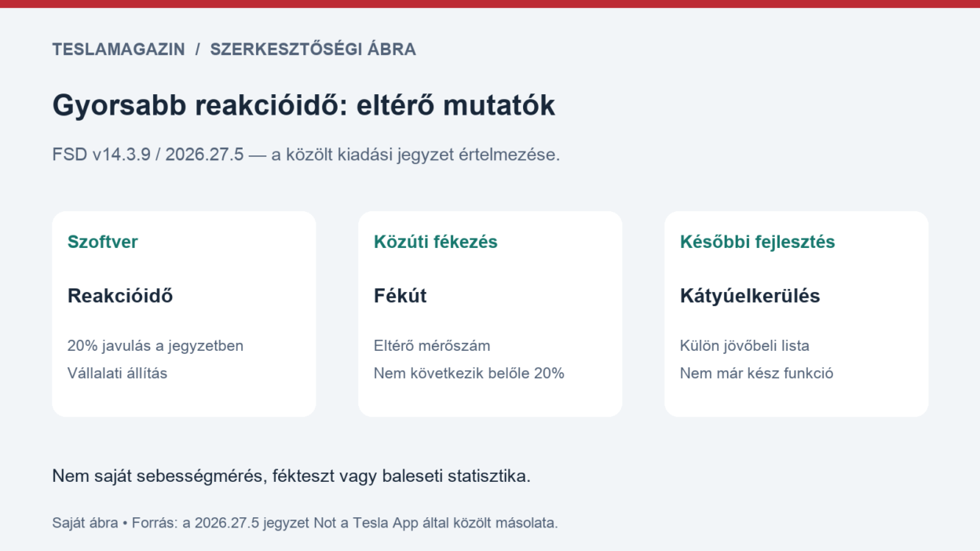Click the SZERKESZTŐSÉGI ÁBRA breadcrumb label
980x551 pixels.
click(313, 49)
